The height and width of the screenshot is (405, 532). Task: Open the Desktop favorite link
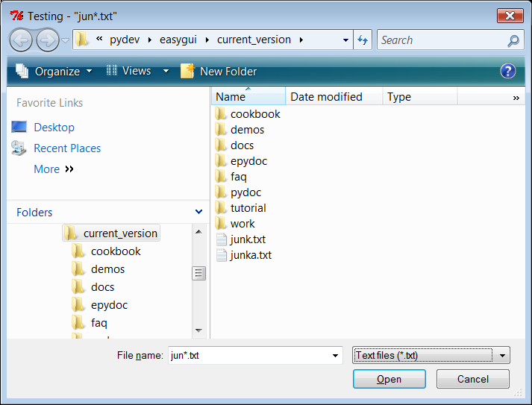pos(54,128)
